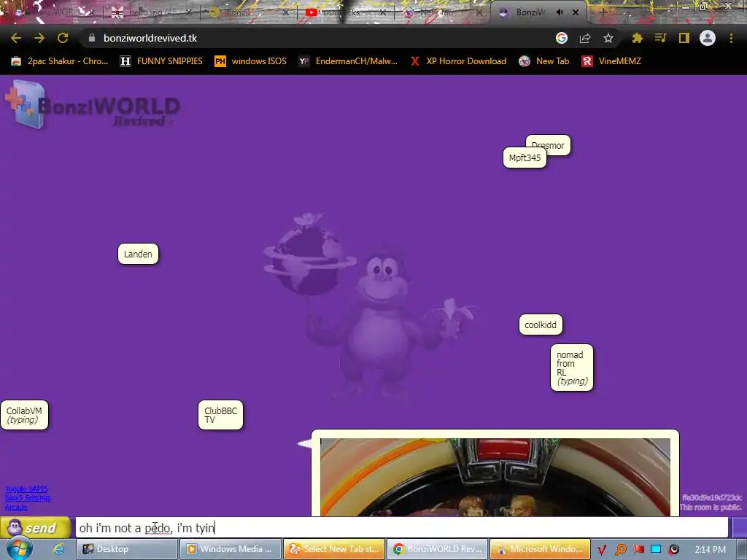Open the XP Horror Download bookmark
This screenshot has width=747, height=560.
pyautogui.click(x=458, y=61)
